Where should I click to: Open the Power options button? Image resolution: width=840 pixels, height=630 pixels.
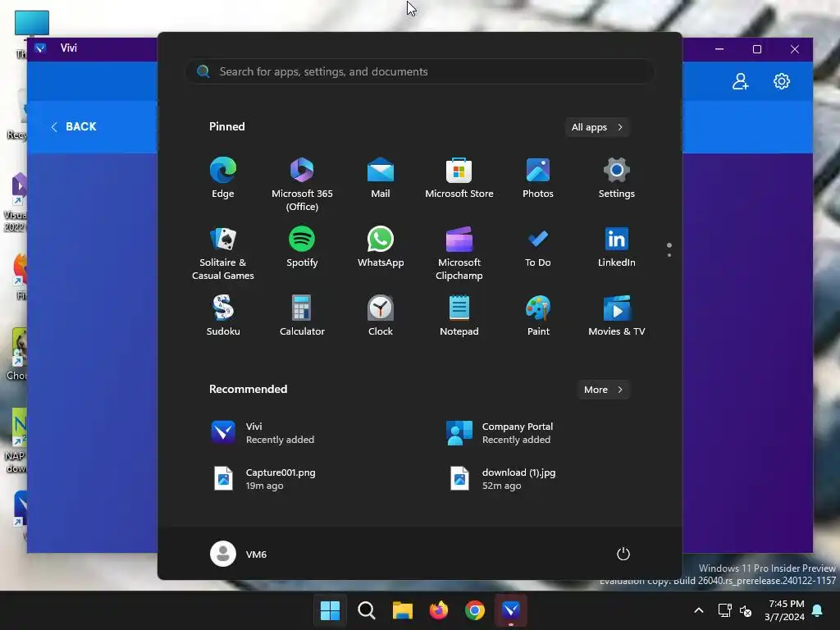tap(623, 554)
